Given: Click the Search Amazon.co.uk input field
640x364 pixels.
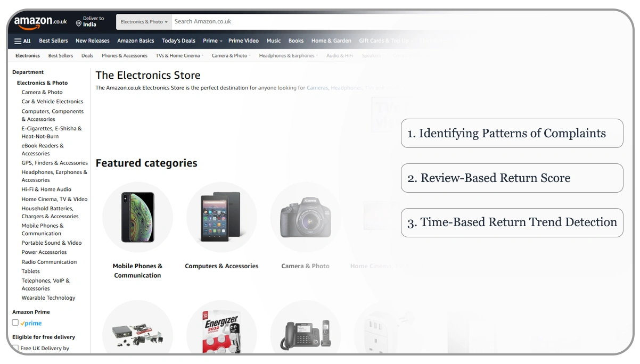Looking at the screenshot, I should click(266, 22).
